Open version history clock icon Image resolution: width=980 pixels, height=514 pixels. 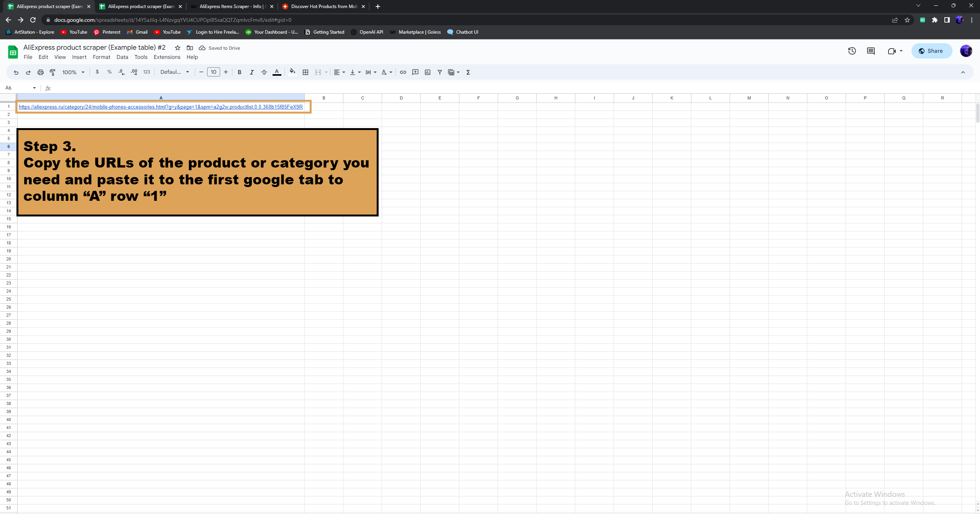click(852, 51)
